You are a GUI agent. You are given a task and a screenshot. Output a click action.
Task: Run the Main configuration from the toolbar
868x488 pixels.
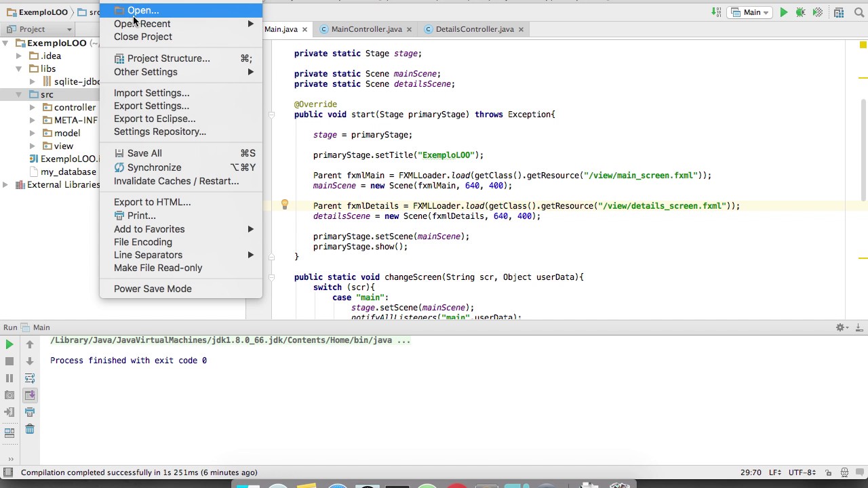point(784,12)
